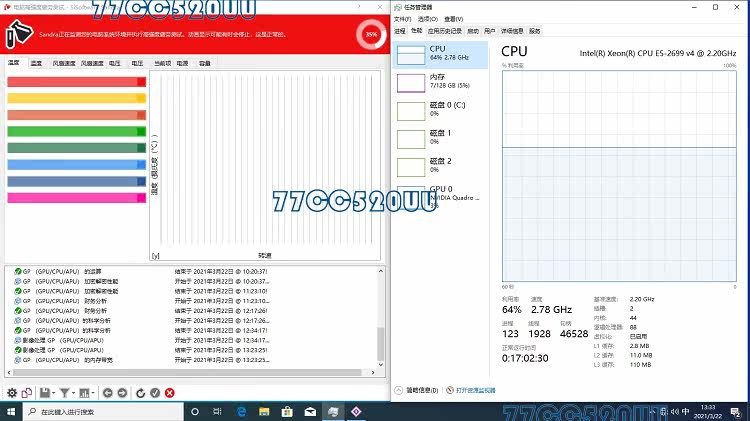This screenshot has height=421, width=750.
Task: Open Microsoft Store from taskbar
Action: pos(287,411)
